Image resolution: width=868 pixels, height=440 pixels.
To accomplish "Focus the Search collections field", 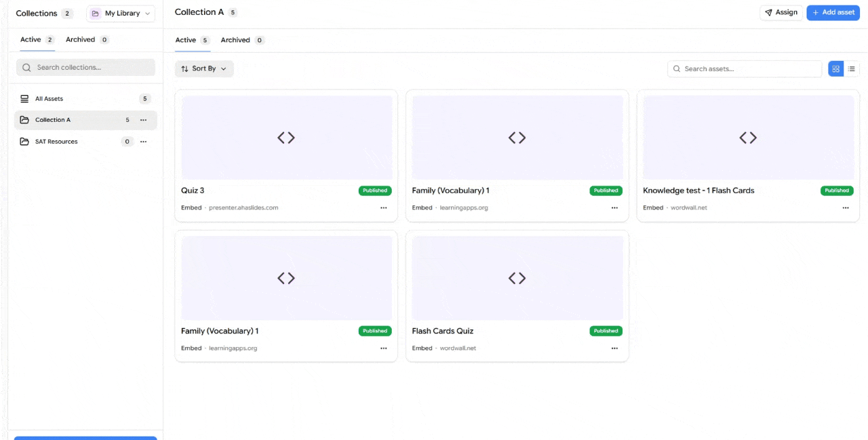I will pyautogui.click(x=85, y=68).
